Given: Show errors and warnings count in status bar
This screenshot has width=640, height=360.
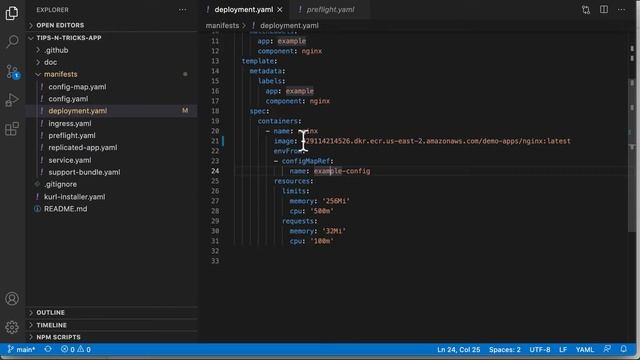Looking at the screenshot, I should (76, 349).
